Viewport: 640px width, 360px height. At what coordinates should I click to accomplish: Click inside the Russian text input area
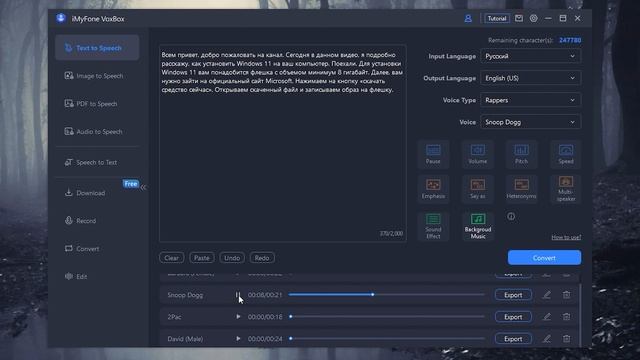pyautogui.click(x=282, y=143)
